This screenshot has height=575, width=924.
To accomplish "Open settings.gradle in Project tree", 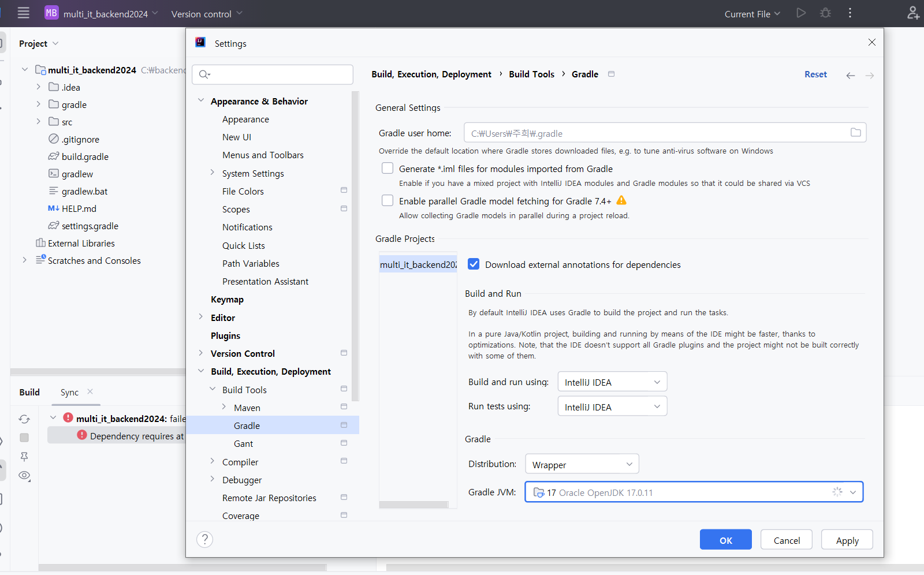I will (90, 226).
